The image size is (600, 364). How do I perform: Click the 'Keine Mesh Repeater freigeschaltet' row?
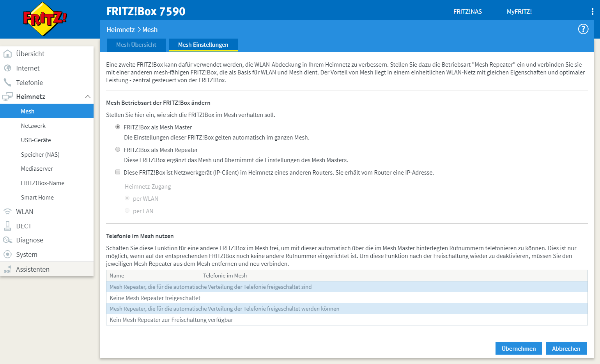pyautogui.click(x=347, y=298)
